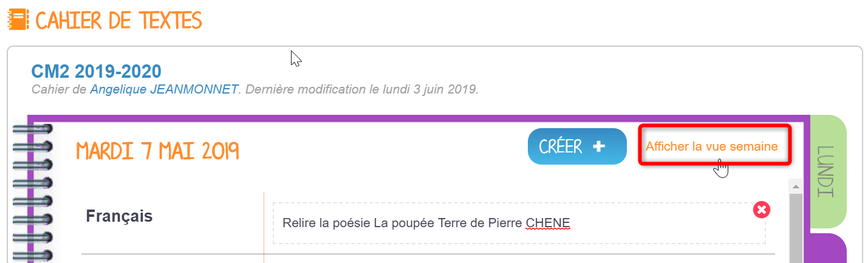Image resolution: width=868 pixels, height=263 pixels.
Task: Delete the Français homework with red X
Action: (x=762, y=210)
